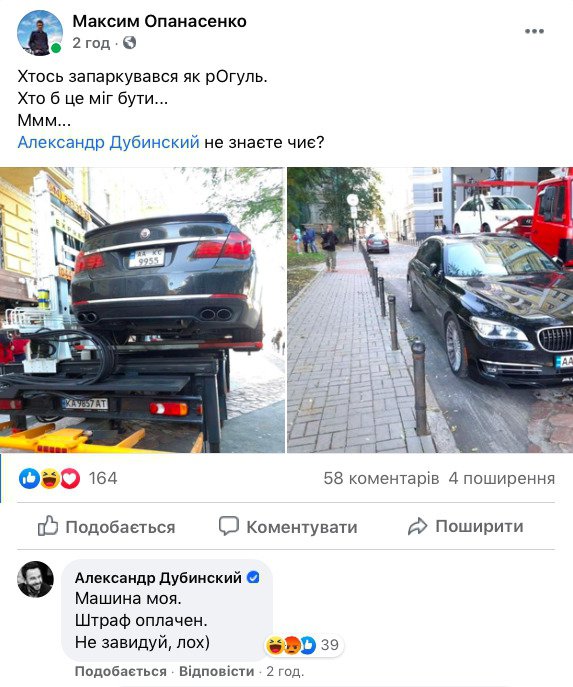Click the speech bubble comment icon
This screenshot has height=687, width=573.
[x=229, y=526]
